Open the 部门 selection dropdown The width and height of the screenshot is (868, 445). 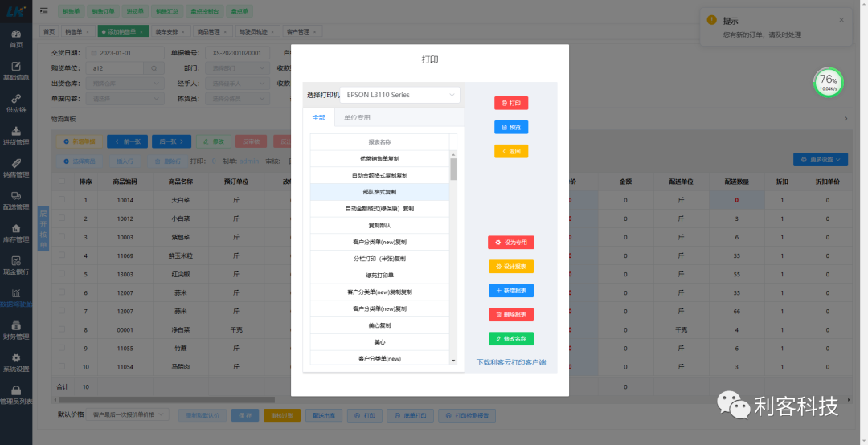238,68
